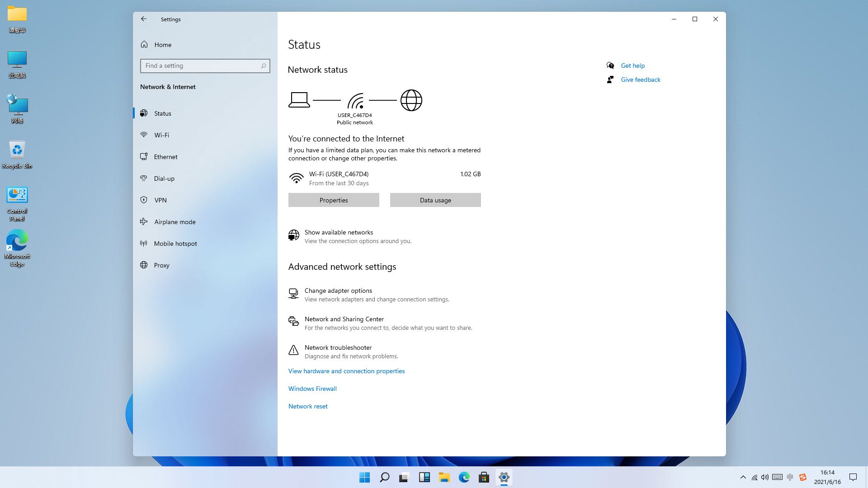Open the Get help link
The image size is (868, 488).
[632, 66]
